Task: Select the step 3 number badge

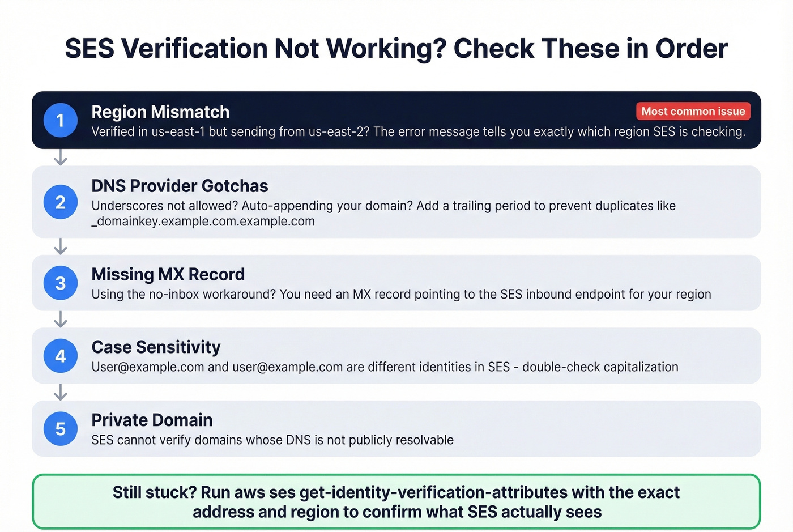Action: click(x=60, y=283)
